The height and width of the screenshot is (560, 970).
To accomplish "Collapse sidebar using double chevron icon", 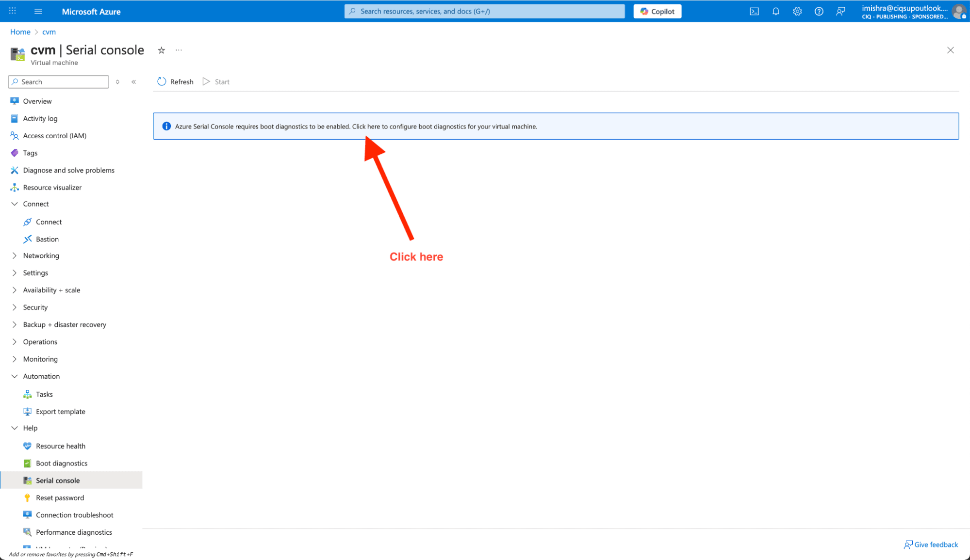I will [133, 82].
